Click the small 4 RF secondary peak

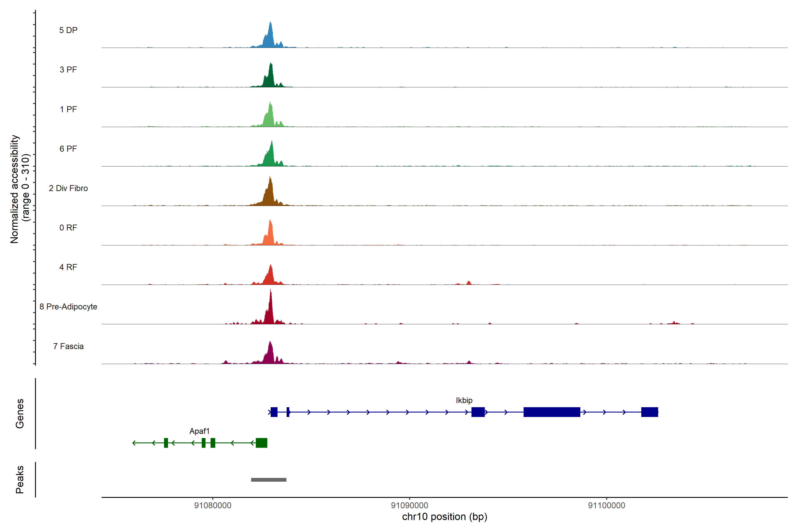[469, 283]
